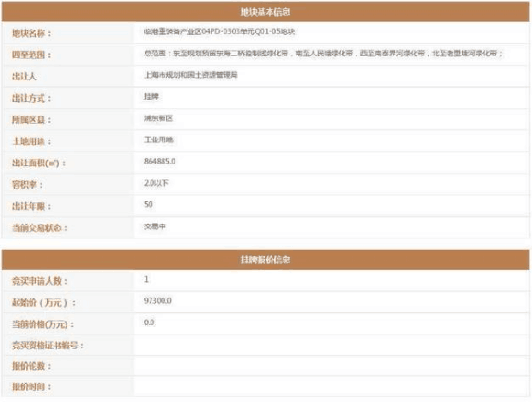532x402 pixels.
Task: Select the current price 0.0 value
Action: [150, 323]
